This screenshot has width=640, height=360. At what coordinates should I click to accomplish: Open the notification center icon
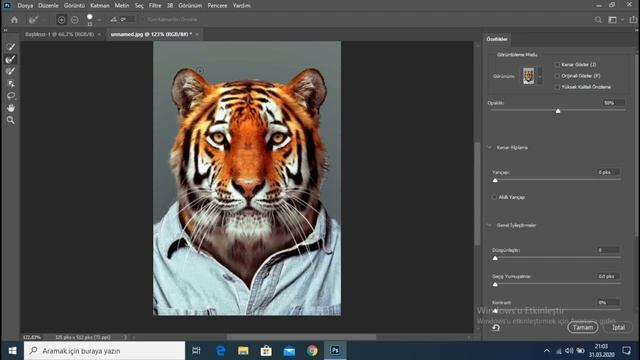pos(627,351)
